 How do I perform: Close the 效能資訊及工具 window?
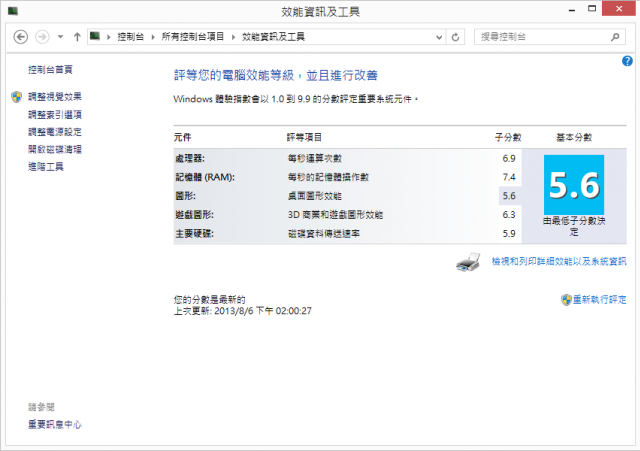tap(619, 9)
